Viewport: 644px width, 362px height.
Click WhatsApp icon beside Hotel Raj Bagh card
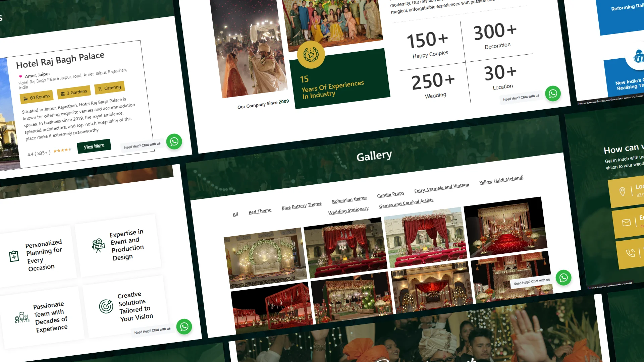click(x=174, y=142)
